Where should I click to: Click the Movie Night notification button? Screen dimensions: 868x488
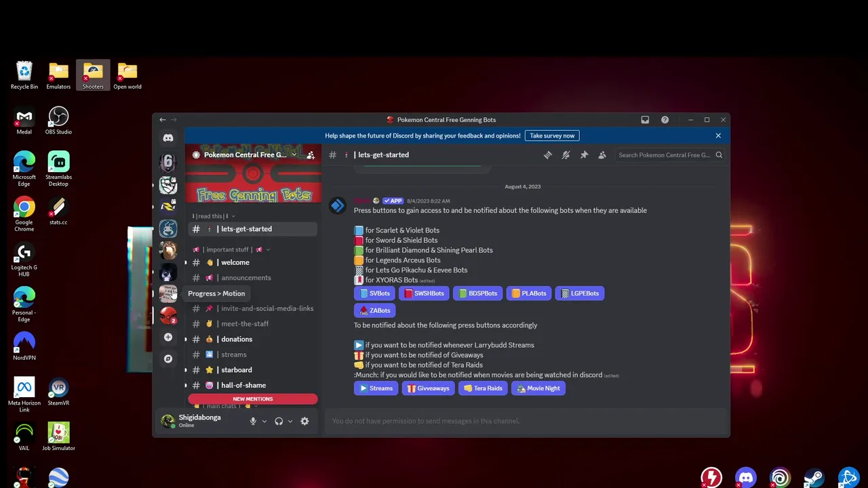click(538, 388)
